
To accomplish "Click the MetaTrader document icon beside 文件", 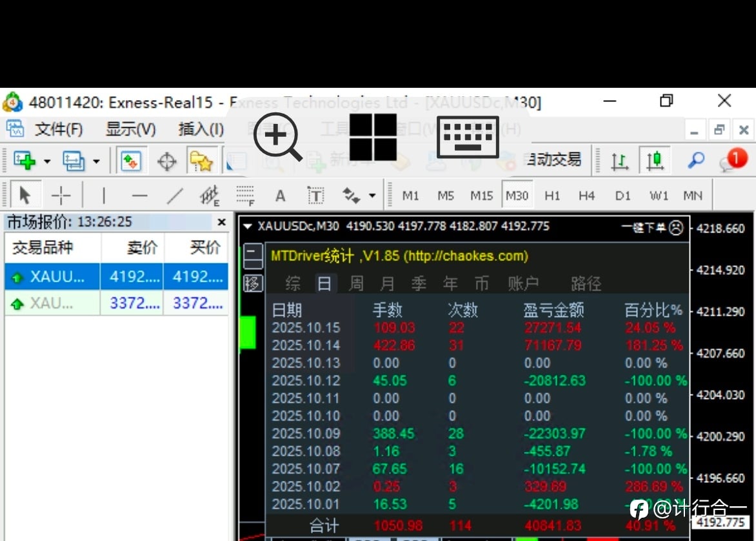I will (x=14, y=129).
